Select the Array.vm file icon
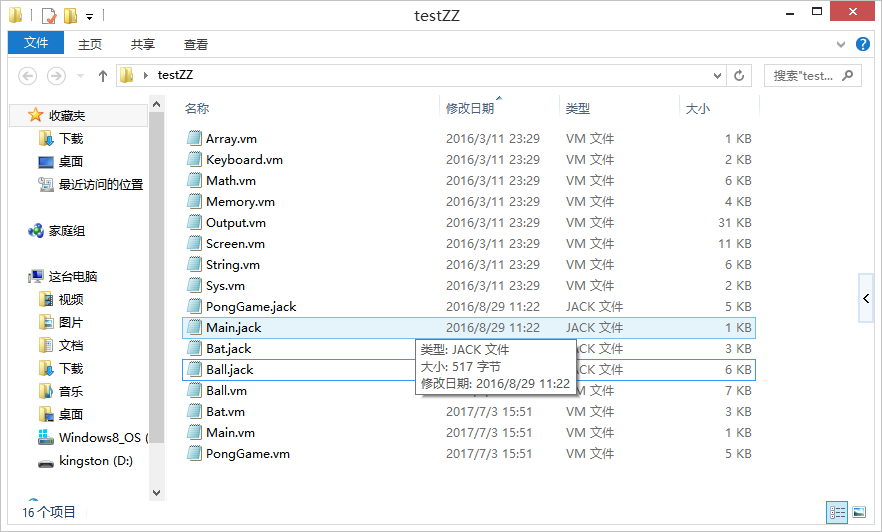882x532 pixels. [194, 139]
